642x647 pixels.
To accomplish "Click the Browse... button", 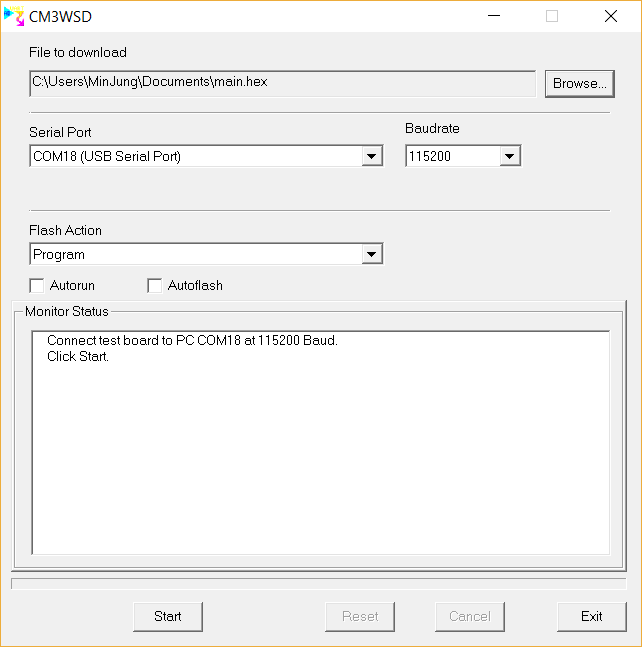I will (x=580, y=84).
